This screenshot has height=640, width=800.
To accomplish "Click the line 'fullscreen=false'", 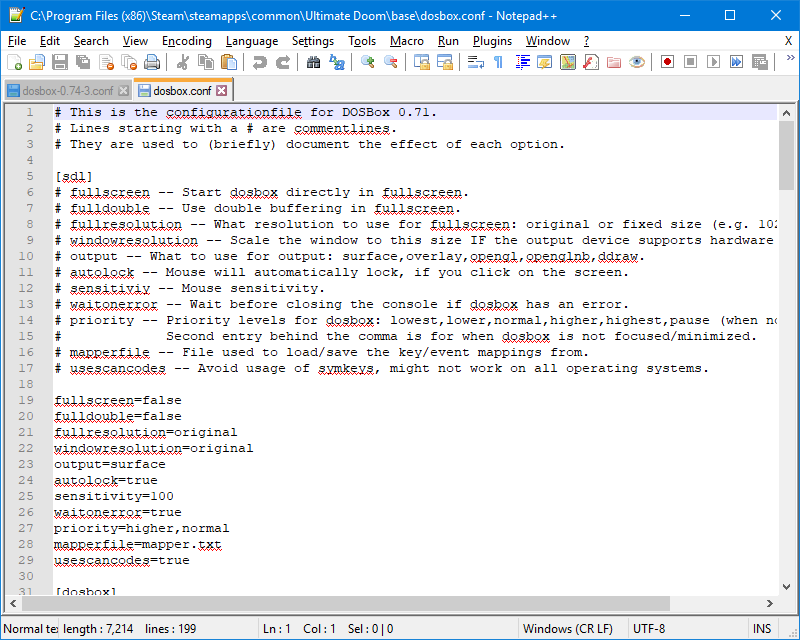I will [x=118, y=400].
